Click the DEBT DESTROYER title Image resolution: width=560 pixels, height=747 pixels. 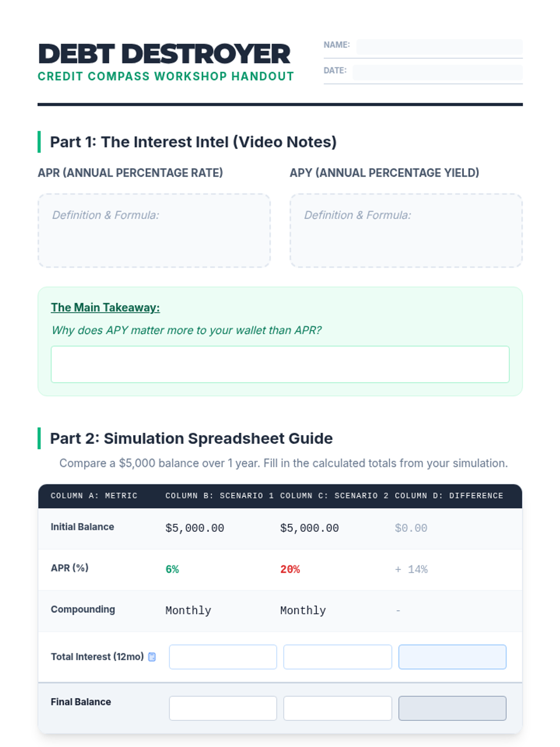pos(164,54)
